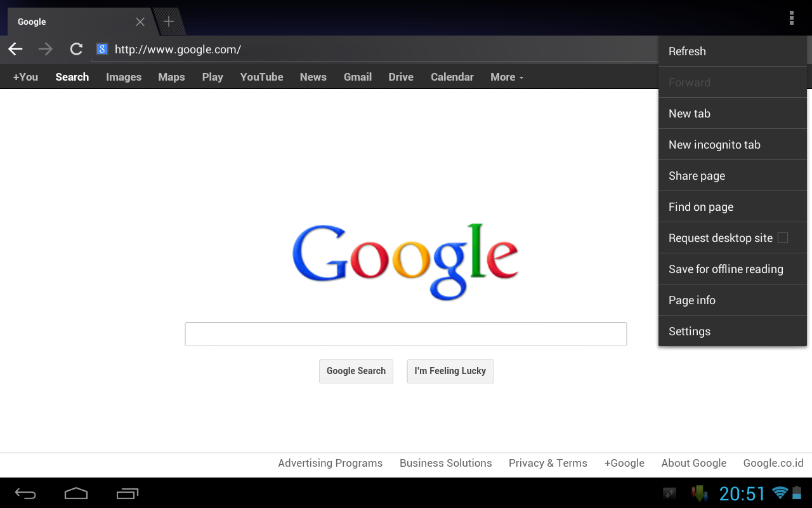Open a new tab with the plus button
Screen dimensions: 812x508
[168, 22]
